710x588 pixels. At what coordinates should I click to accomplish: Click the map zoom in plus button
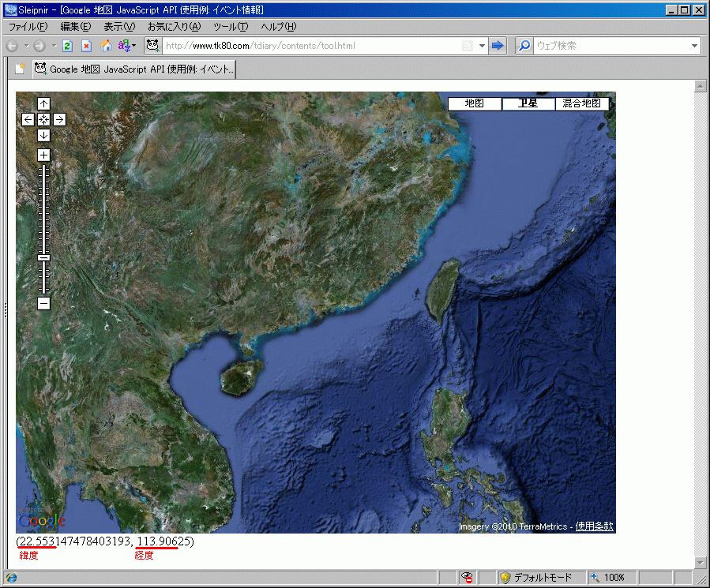tap(44, 155)
